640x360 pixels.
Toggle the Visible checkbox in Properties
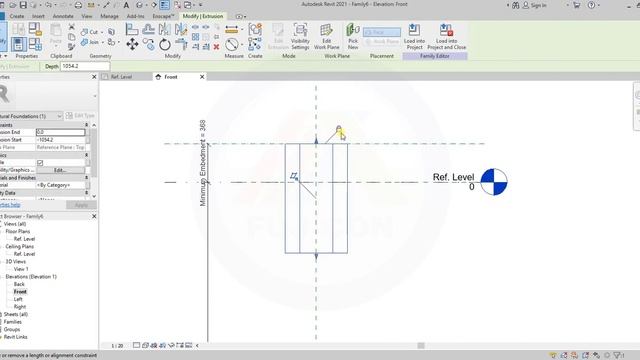tap(40, 162)
